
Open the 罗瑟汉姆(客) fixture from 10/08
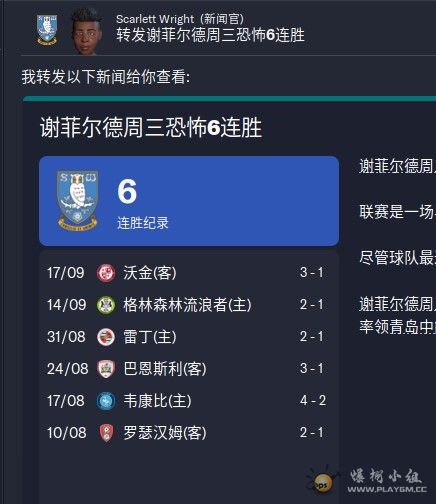165,433
